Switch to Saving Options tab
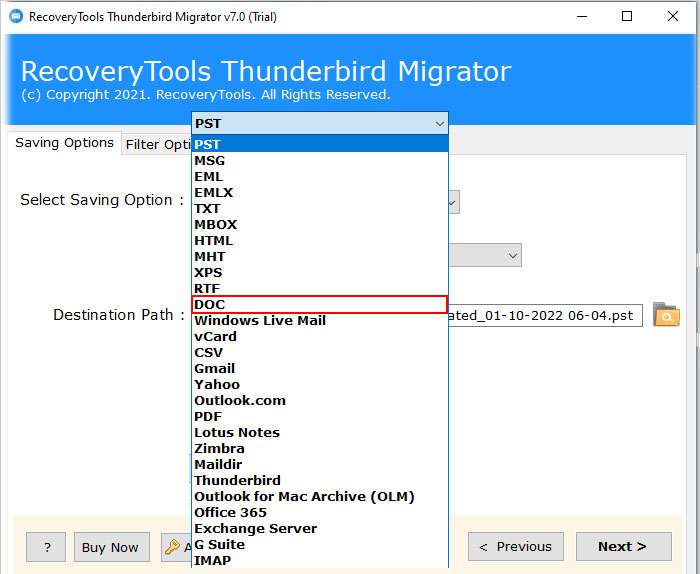Viewport: 700px width, 574px height. [x=64, y=143]
